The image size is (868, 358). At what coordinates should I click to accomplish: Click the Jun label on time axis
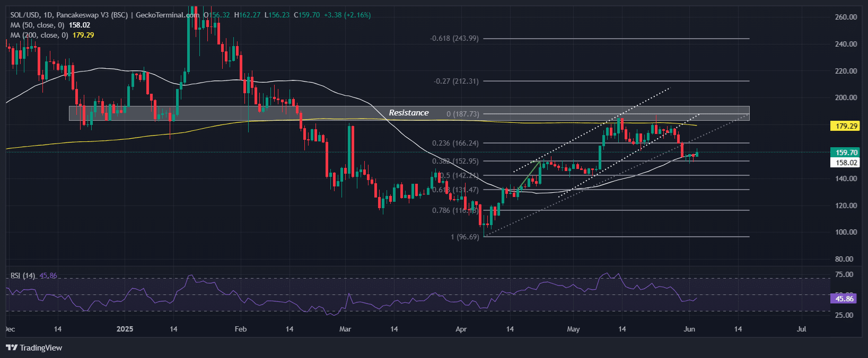[x=689, y=329]
